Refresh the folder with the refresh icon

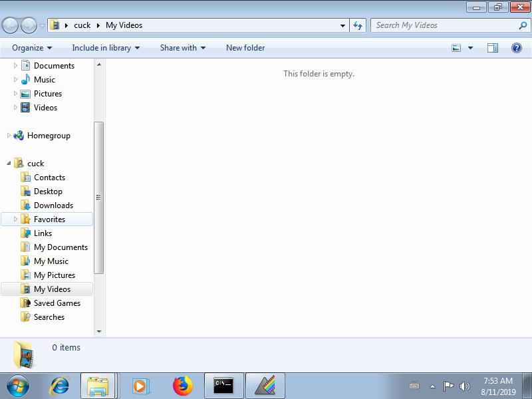coord(358,25)
